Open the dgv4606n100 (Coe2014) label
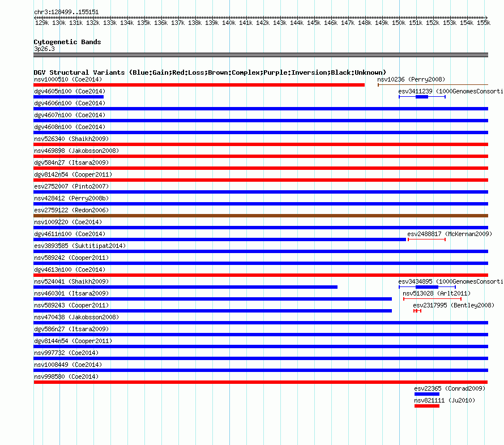The height and width of the screenshot is (445, 504). [x=70, y=103]
